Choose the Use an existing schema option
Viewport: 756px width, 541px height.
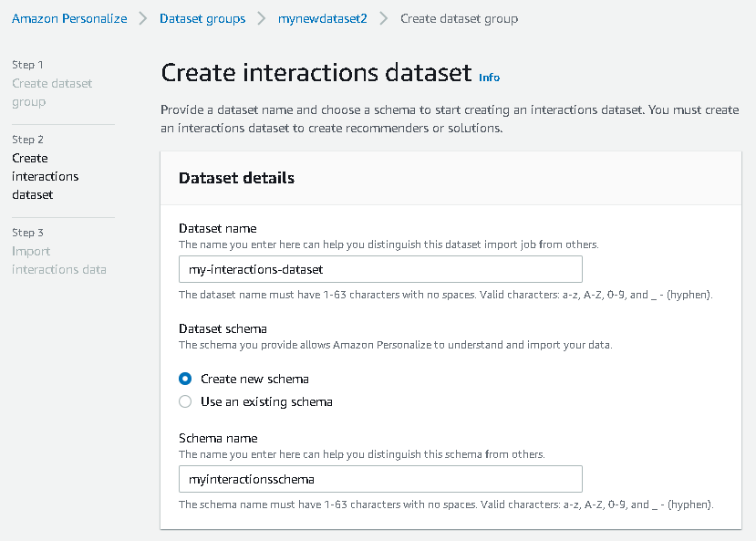[185, 401]
